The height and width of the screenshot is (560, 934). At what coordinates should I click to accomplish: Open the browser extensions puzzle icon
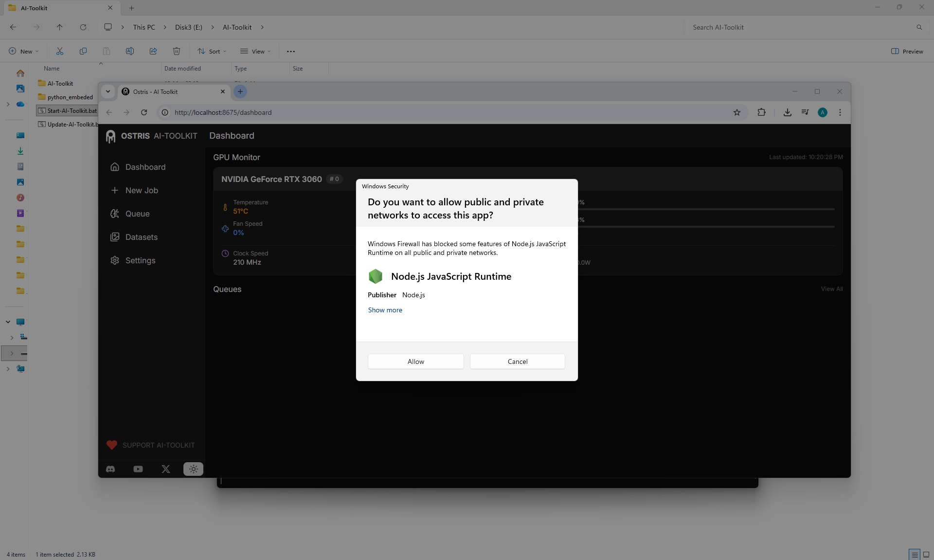coord(761,112)
